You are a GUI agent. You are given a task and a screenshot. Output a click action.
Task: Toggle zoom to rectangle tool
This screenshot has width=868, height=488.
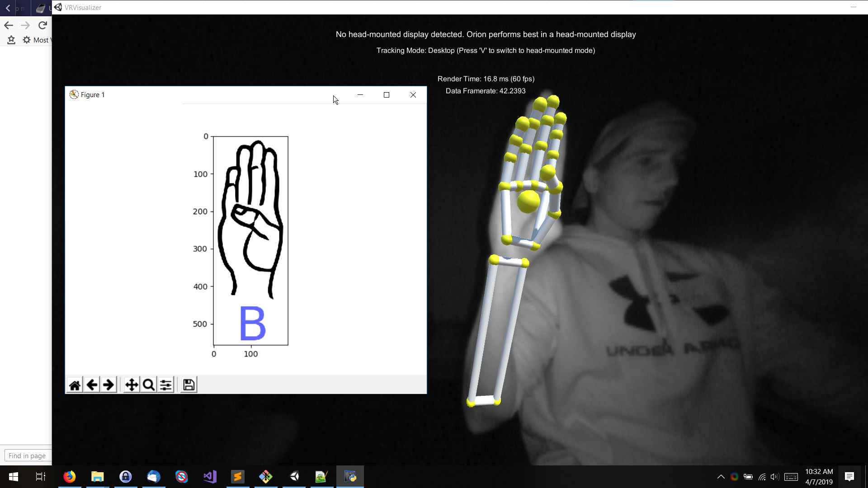pyautogui.click(x=148, y=385)
